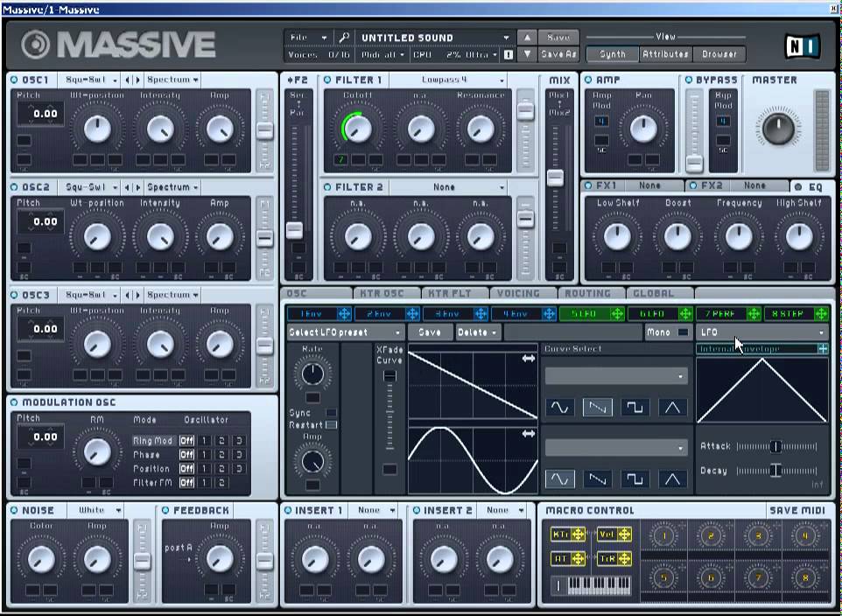Switch to the ROUTING tab

pyautogui.click(x=587, y=293)
